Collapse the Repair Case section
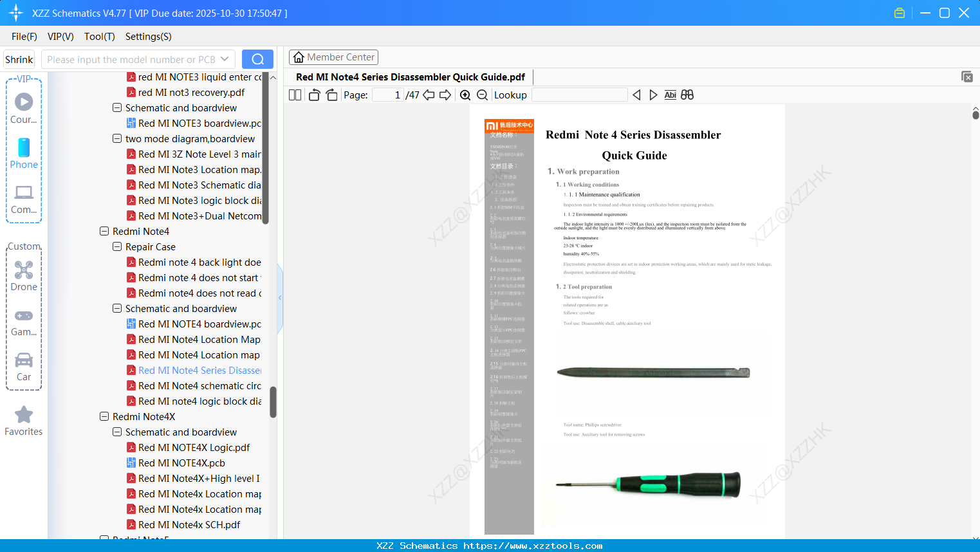980x552 pixels. click(x=117, y=246)
